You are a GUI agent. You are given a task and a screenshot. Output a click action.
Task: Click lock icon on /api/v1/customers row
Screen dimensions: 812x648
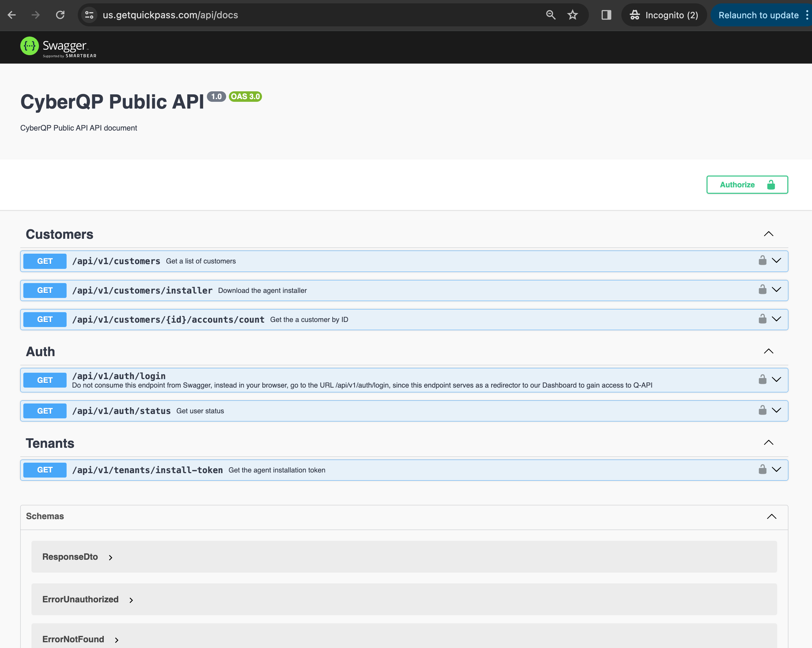pos(762,261)
